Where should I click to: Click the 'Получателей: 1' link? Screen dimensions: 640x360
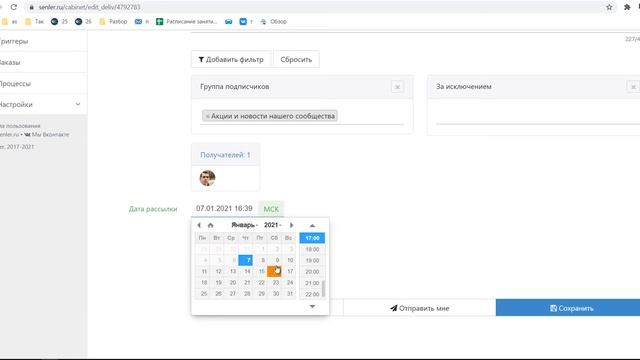[225, 155]
